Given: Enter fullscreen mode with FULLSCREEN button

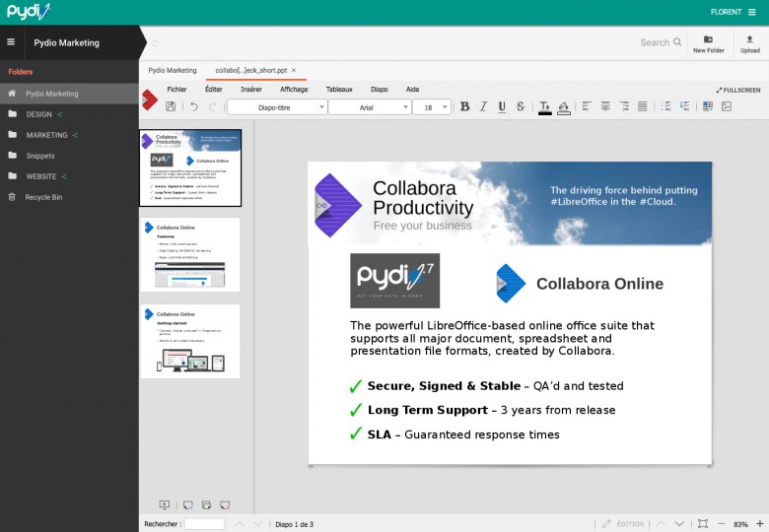Looking at the screenshot, I should pyautogui.click(x=738, y=90).
